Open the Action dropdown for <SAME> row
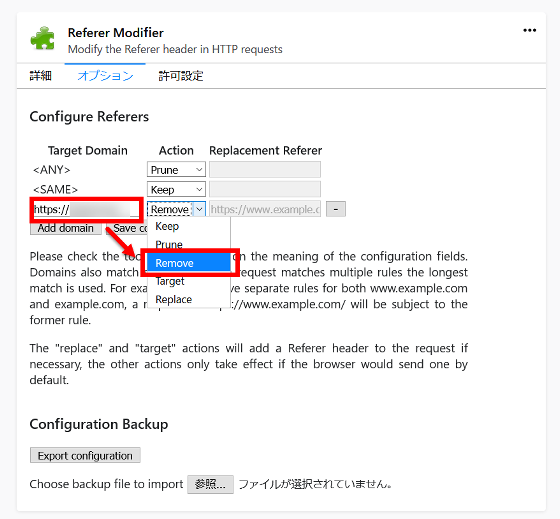560x519 pixels. pyautogui.click(x=176, y=189)
